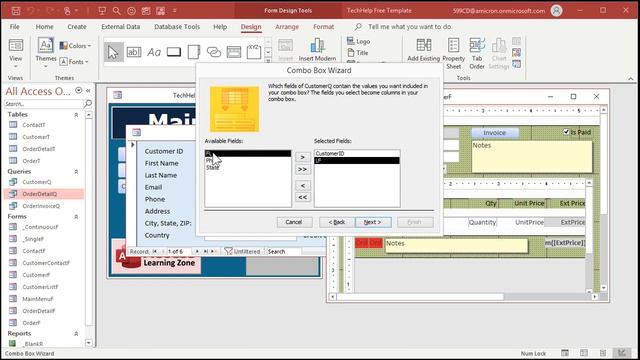Select CustomerT table in navigation pane

[36, 137]
